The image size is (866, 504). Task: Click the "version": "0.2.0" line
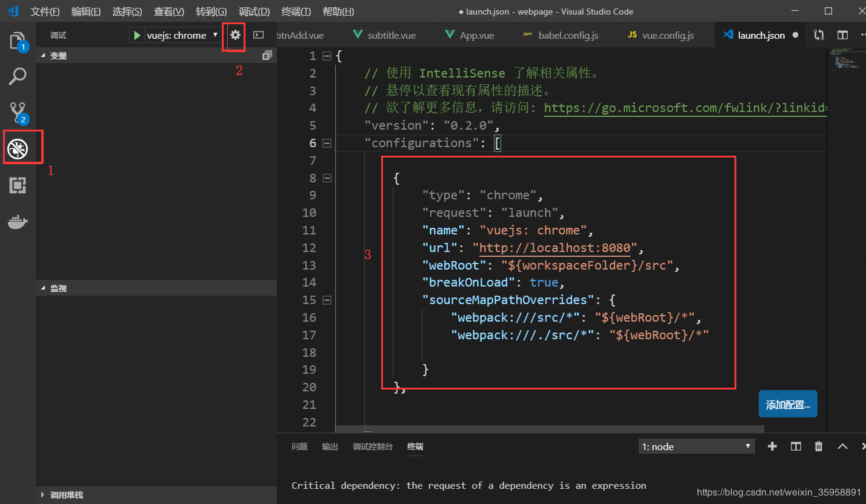click(433, 125)
